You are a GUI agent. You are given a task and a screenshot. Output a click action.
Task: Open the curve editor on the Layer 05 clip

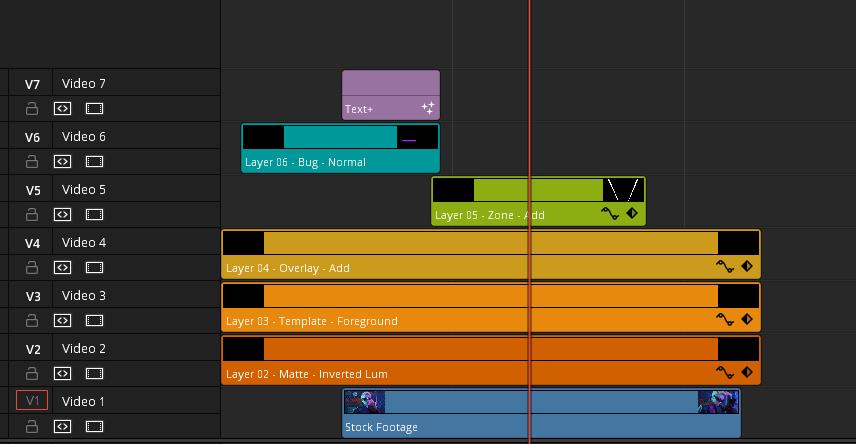(x=610, y=214)
